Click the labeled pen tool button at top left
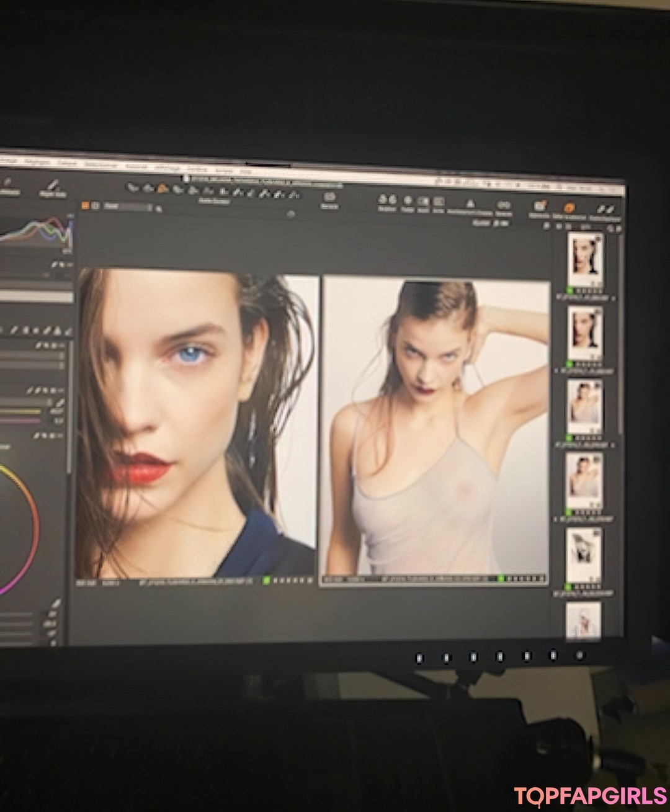Image resolution: width=670 pixels, height=812 pixels. 53,187
